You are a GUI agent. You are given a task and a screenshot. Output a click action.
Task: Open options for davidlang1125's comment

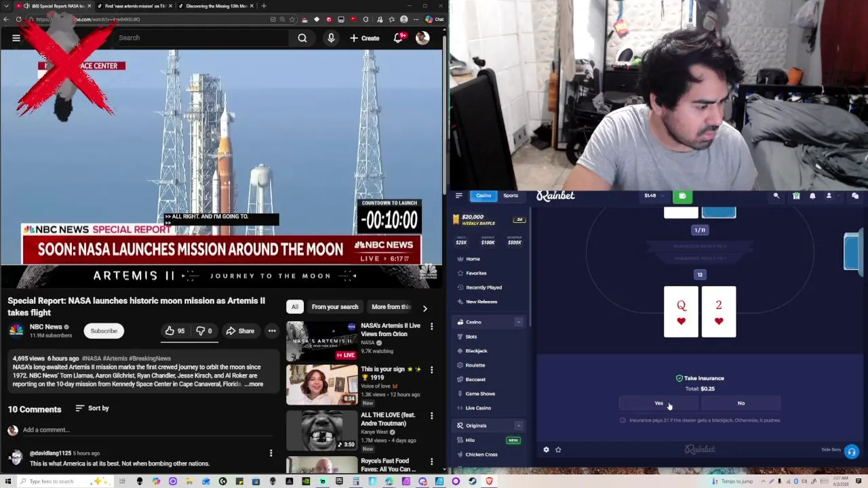[x=271, y=453]
